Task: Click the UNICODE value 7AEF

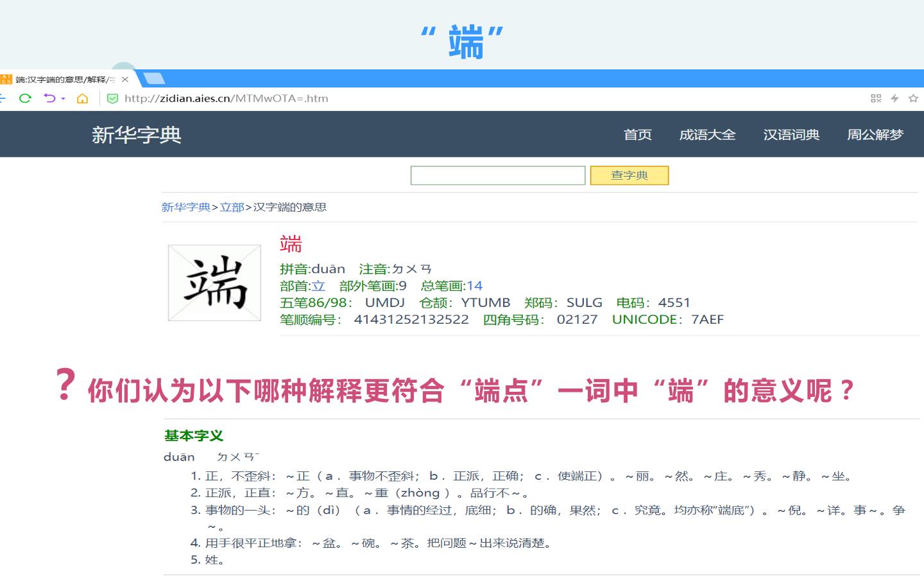Action: click(708, 319)
